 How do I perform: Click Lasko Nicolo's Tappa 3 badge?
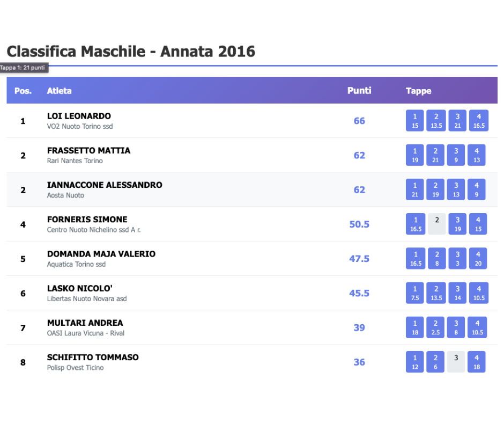457,293
